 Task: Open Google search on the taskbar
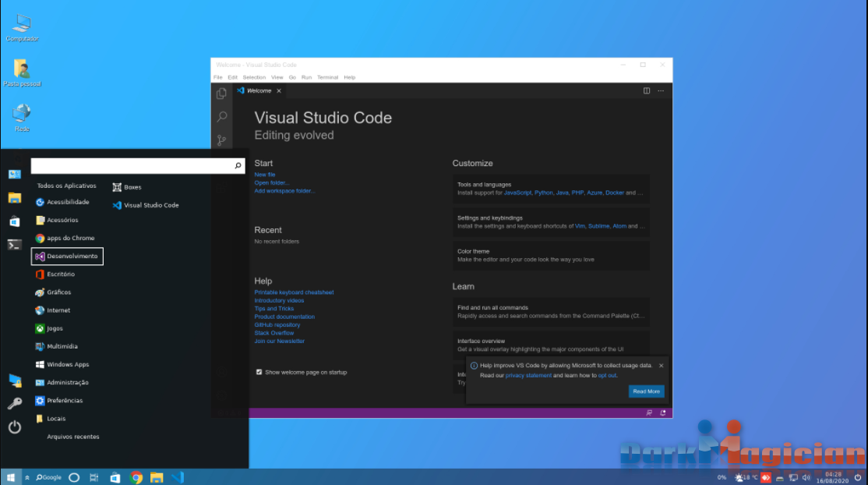pyautogui.click(x=49, y=477)
